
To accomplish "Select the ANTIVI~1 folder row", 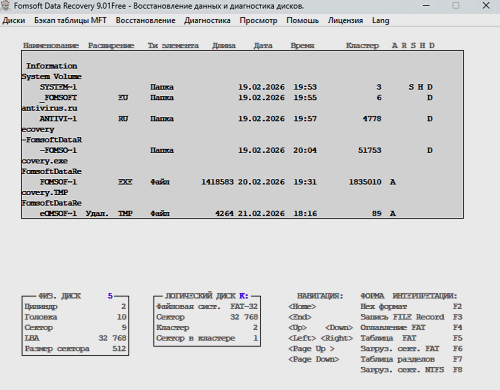I will pyautogui.click(x=242, y=119).
